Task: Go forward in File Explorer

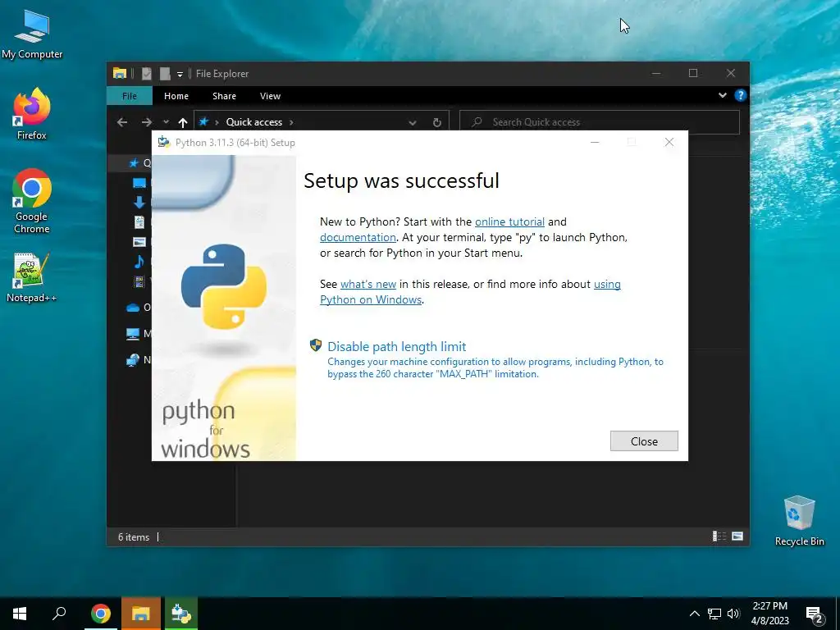Action: click(x=146, y=122)
